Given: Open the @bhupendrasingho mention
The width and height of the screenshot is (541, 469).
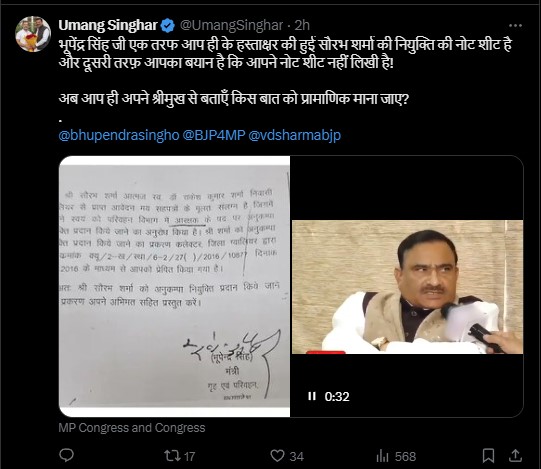Looking at the screenshot, I should click(119, 135).
